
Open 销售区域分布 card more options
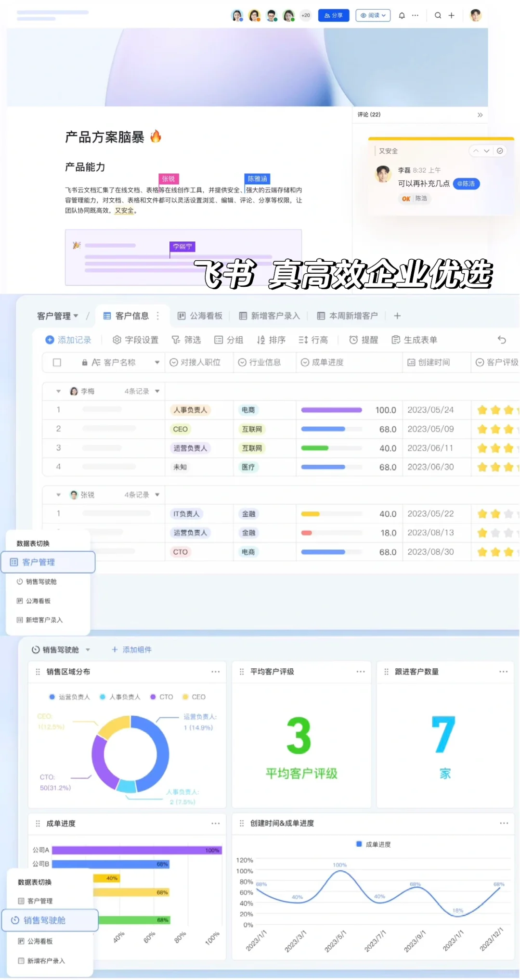tap(215, 672)
